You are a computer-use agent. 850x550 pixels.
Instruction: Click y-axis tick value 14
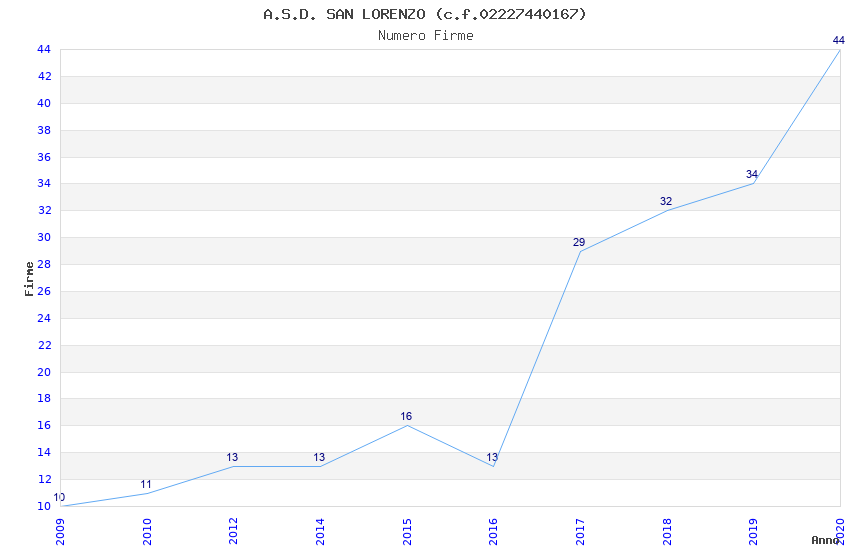pos(44,452)
